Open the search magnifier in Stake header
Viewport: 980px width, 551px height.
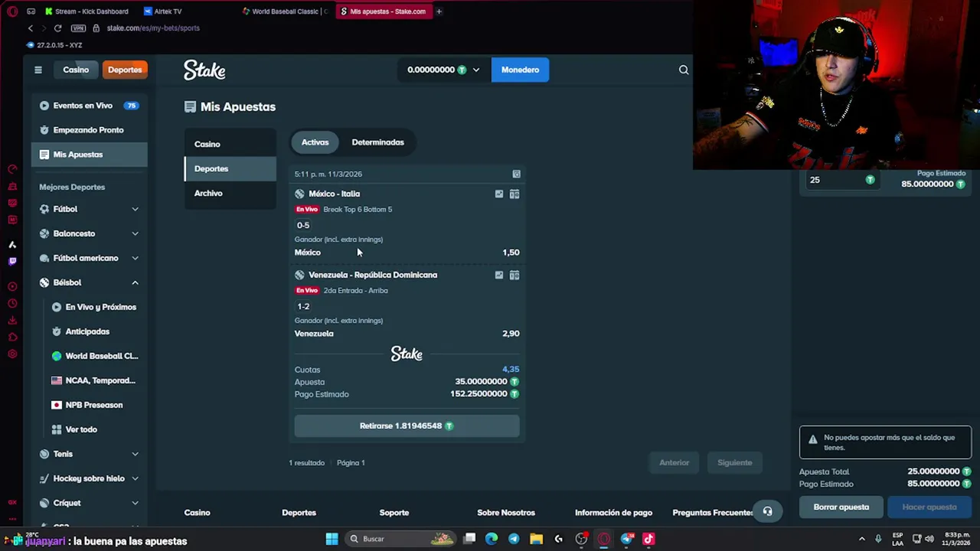tap(684, 70)
